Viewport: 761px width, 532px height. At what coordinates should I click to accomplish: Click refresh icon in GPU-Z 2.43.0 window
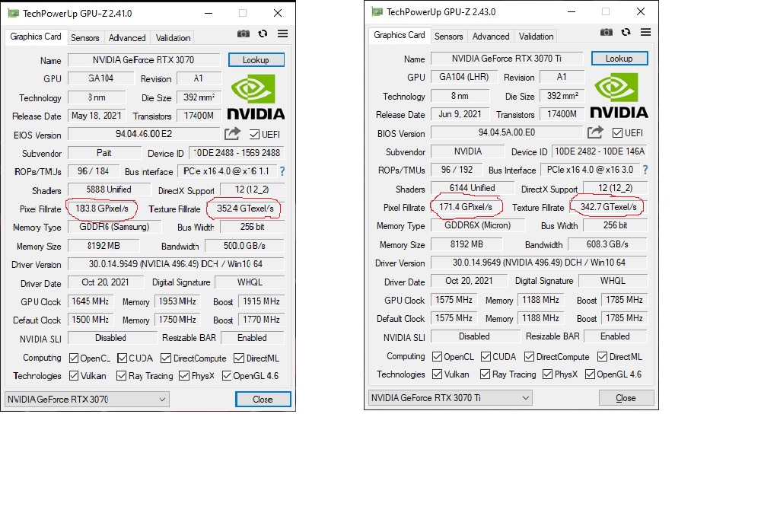pos(626,32)
